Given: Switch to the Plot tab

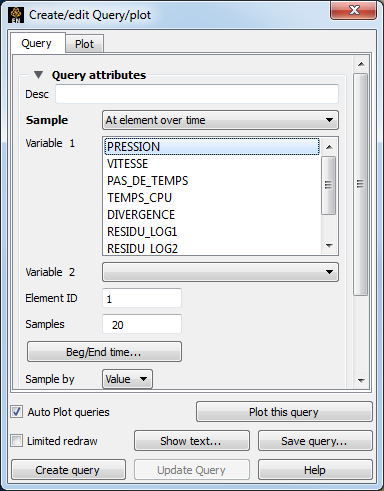Looking at the screenshot, I should pyautogui.click(x=84, y=44).
